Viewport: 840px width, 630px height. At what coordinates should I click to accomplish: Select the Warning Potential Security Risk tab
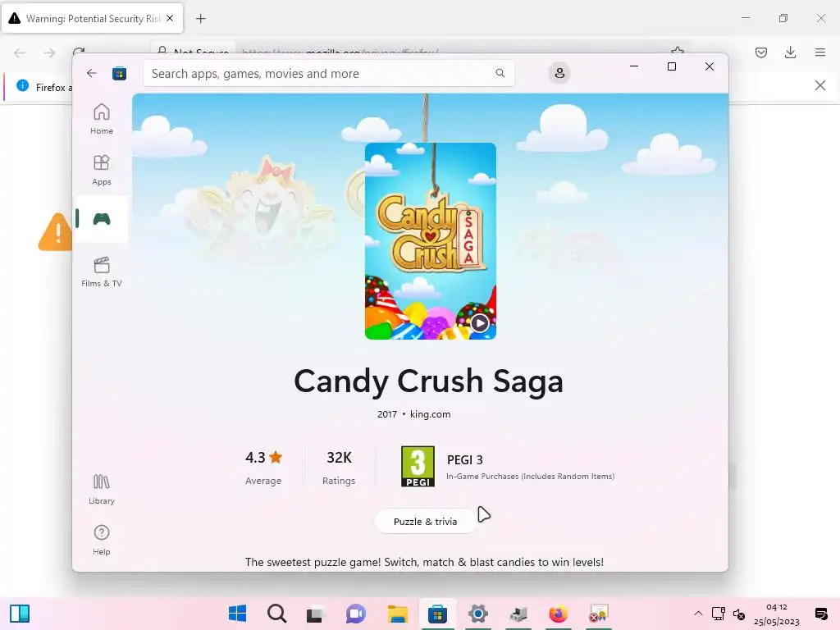coord(92,18)
